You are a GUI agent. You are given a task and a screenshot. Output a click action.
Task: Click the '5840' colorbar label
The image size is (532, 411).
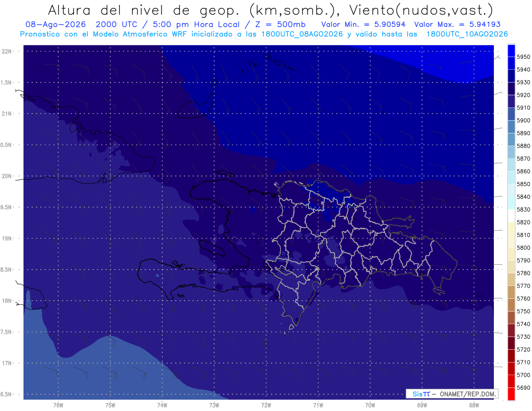(524, 197)
